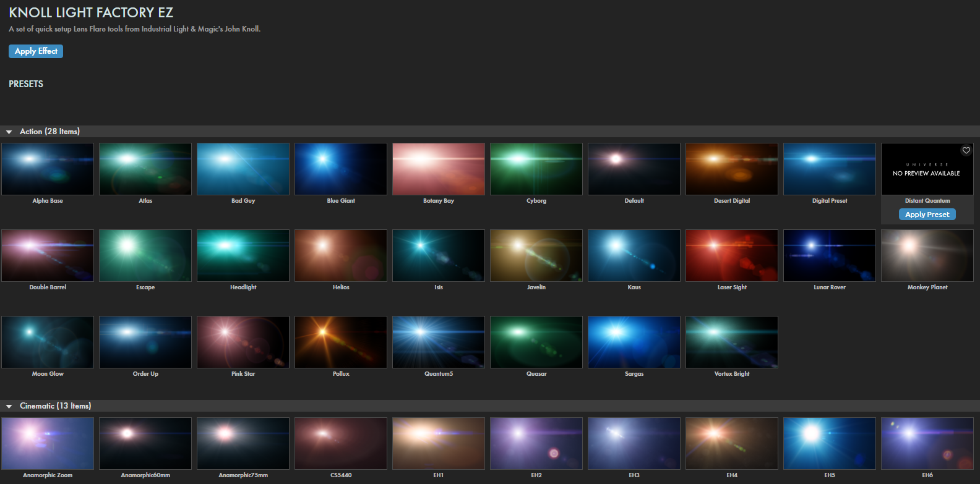Viewport: 980px width, 484px height.
Task: Choose the Quantum5 preset thumbnail
Action: click(x=439, y=342)
